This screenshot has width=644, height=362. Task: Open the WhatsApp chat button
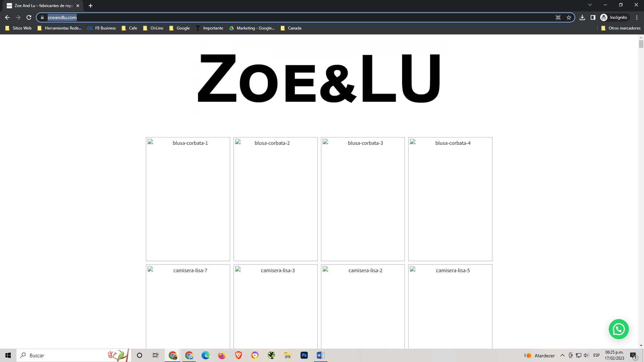coord(619,329)
